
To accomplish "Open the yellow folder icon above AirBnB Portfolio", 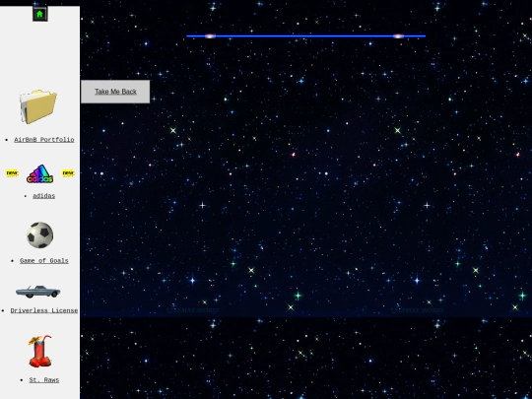I will (x=38, y=106).
